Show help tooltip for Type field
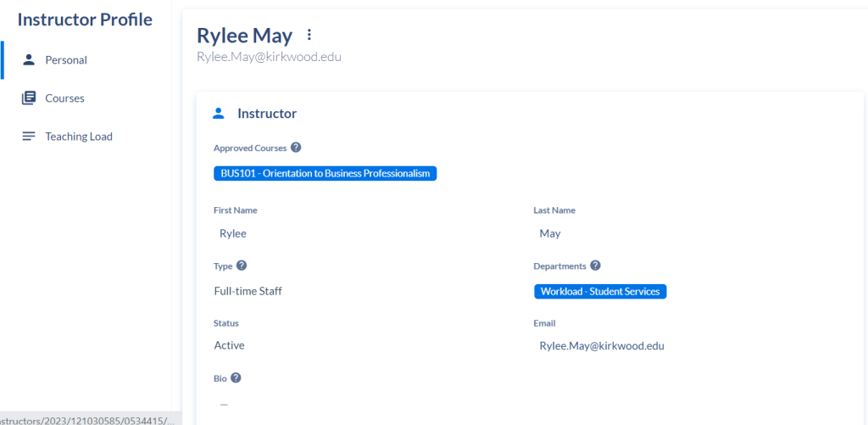This screenshot has width=868, height=425. (242, 266)
